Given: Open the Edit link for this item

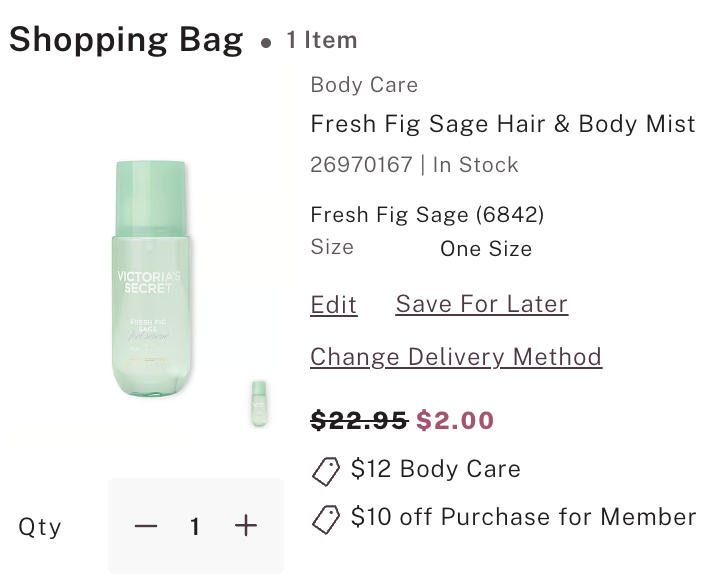Looking at the screenshot, I should tap(334, 305).
